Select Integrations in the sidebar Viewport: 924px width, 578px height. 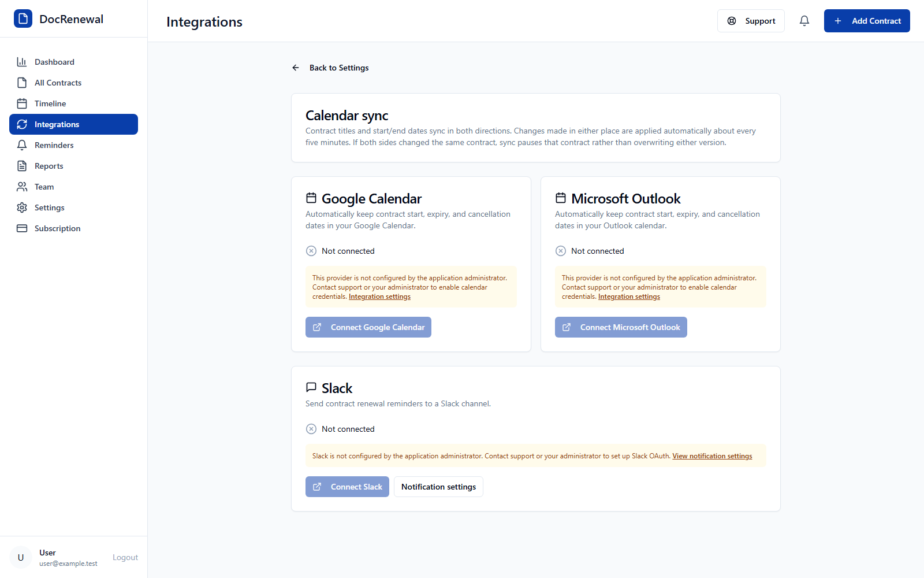pos(73,124)
